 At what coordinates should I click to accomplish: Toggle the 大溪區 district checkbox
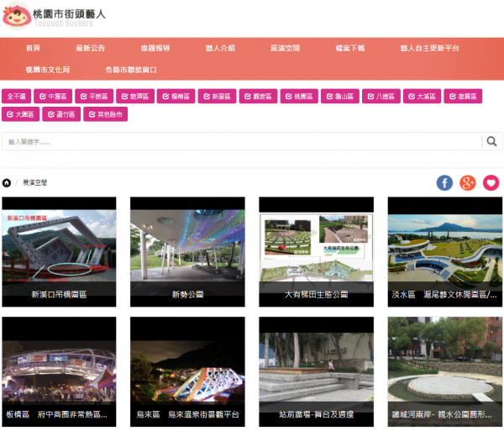point(422,97)
